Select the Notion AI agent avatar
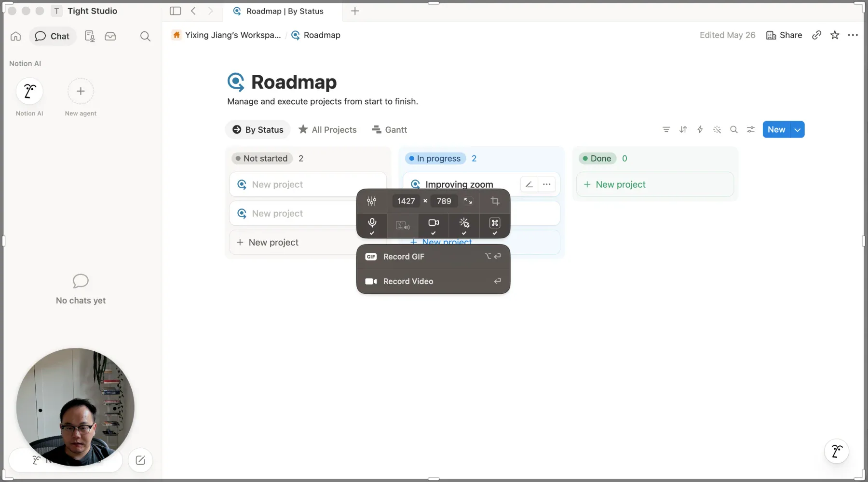Screen dimensions: 868x482 click(x=29, y=91)
